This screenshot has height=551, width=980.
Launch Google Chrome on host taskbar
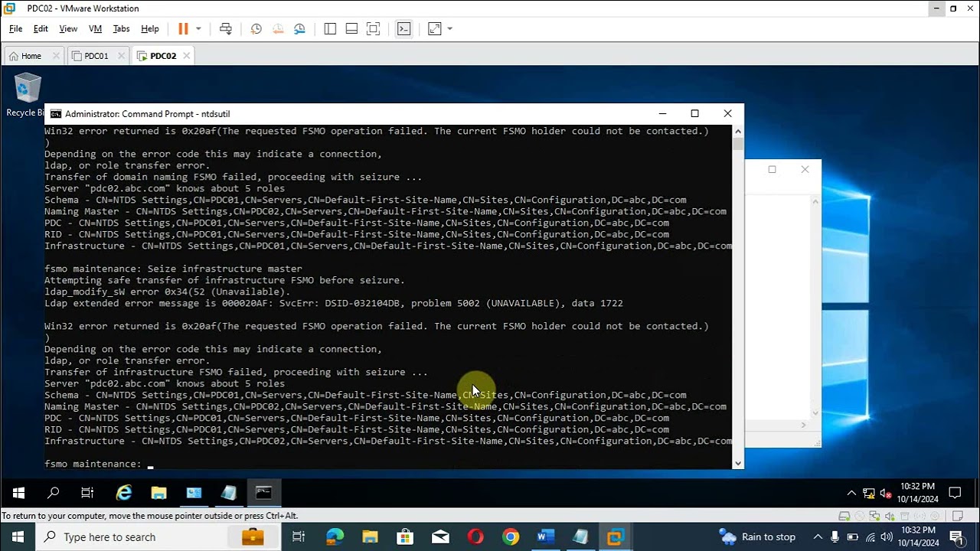coord(511,537)
